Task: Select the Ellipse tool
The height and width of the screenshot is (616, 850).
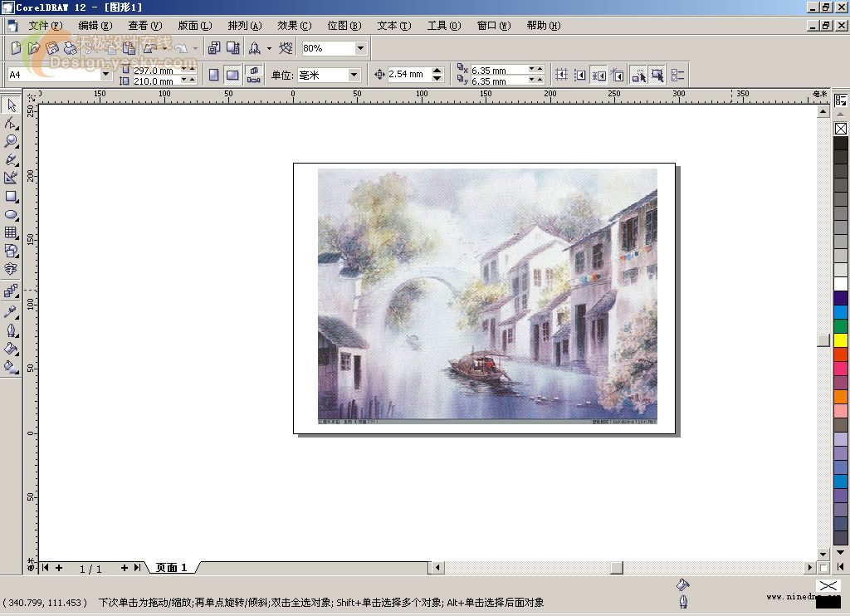Action: point(11,215)
